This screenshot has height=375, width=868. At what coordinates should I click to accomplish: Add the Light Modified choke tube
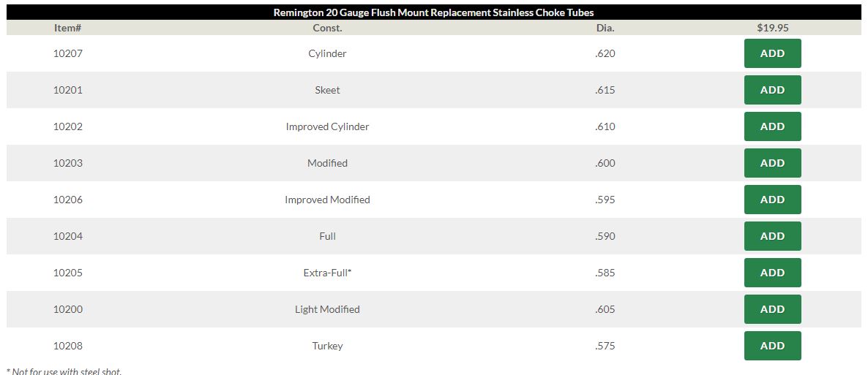point(772,309)
